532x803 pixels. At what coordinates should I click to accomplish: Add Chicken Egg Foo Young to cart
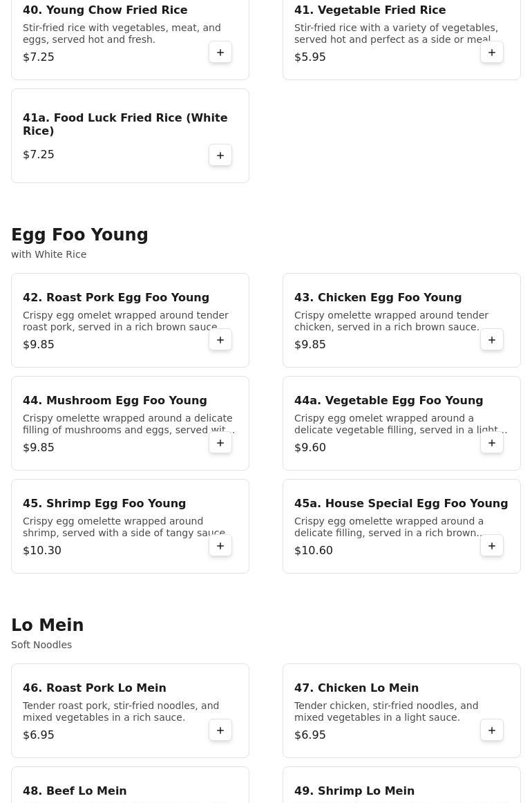click(492, 340)
